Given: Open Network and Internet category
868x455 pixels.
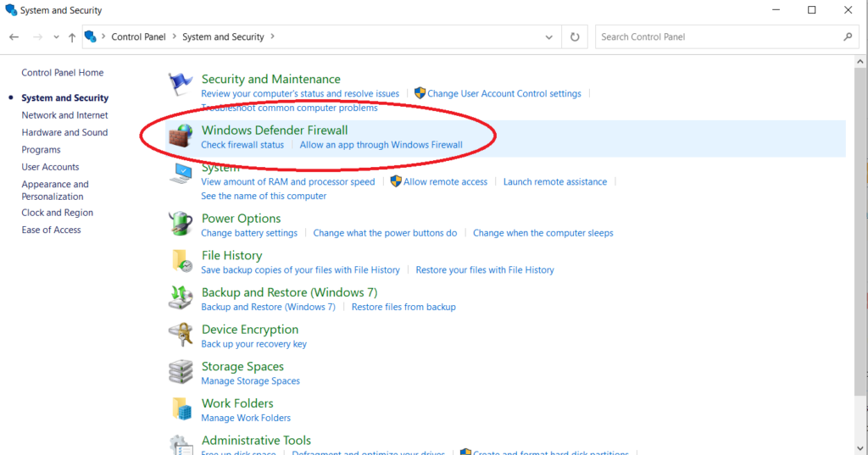Looking at the screenshot, I should tap(64, 115).
